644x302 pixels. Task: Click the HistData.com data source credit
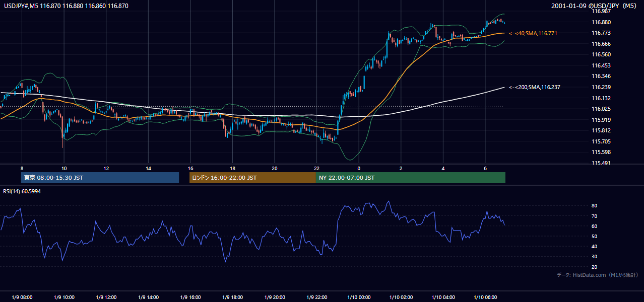(597, 275)
